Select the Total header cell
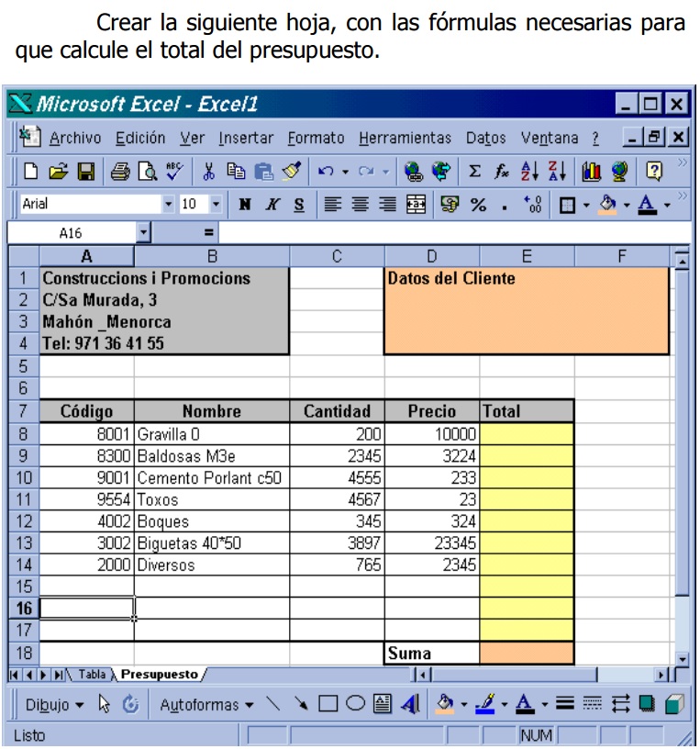700x749 pixels. [x=527, y=411]
